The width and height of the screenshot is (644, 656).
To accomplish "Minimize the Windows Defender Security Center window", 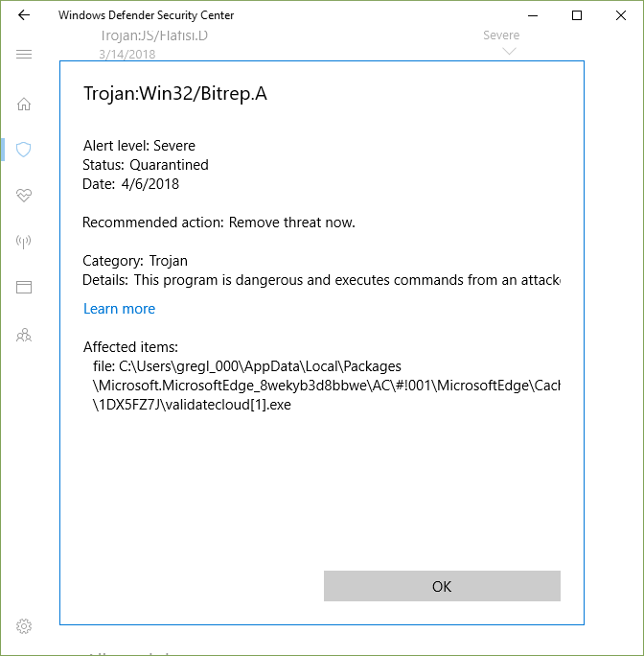I will click(x=533, y=15).
